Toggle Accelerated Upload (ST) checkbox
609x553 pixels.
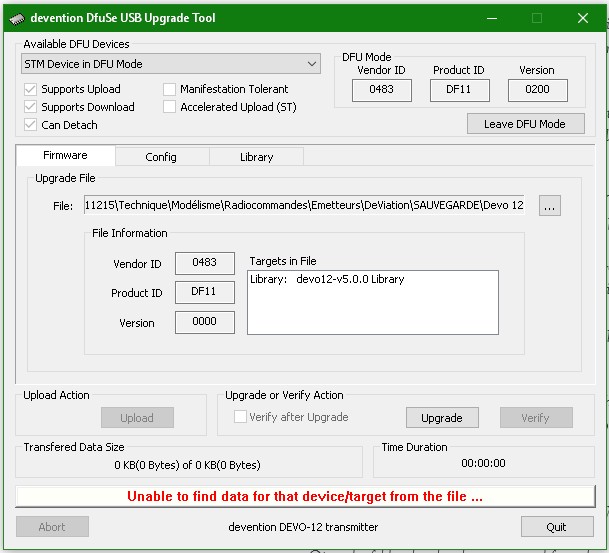point(169,107)
